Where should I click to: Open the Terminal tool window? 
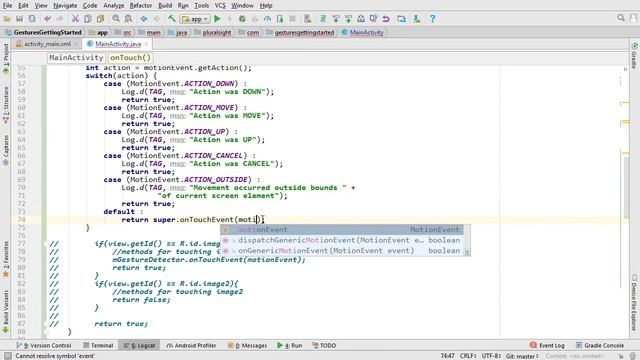[x=98, y=345]
